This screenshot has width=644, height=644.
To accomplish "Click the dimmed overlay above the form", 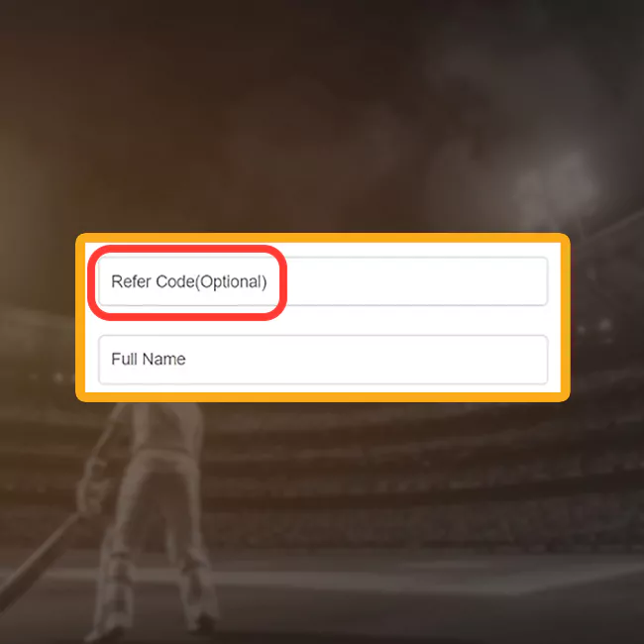I will point(322,115).
